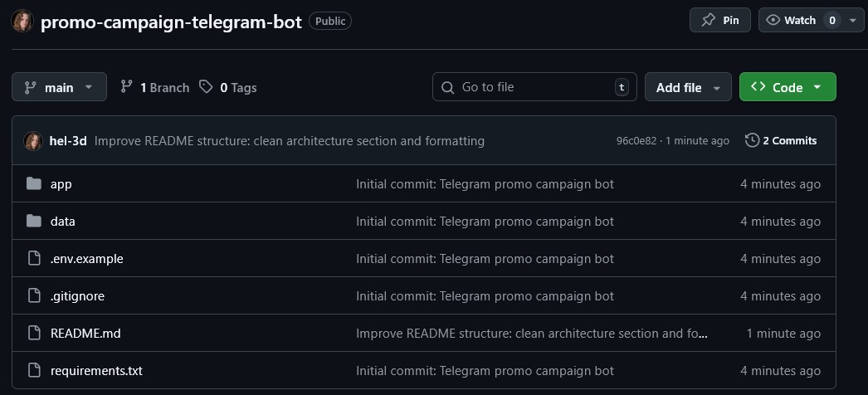Open the promo-campaign-telegram-bot repository title
Image resolution: width=868 pixels, height=395 pixels.
[172, 22]
